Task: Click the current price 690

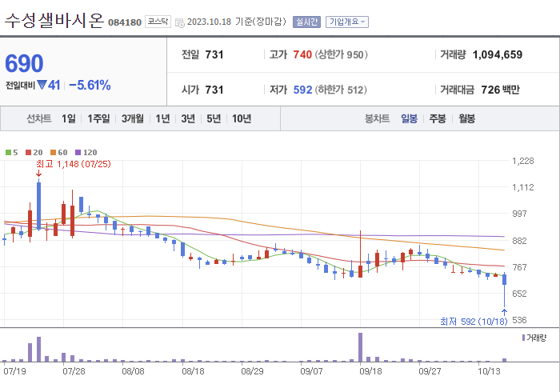Action: click(x=24, y=63)
